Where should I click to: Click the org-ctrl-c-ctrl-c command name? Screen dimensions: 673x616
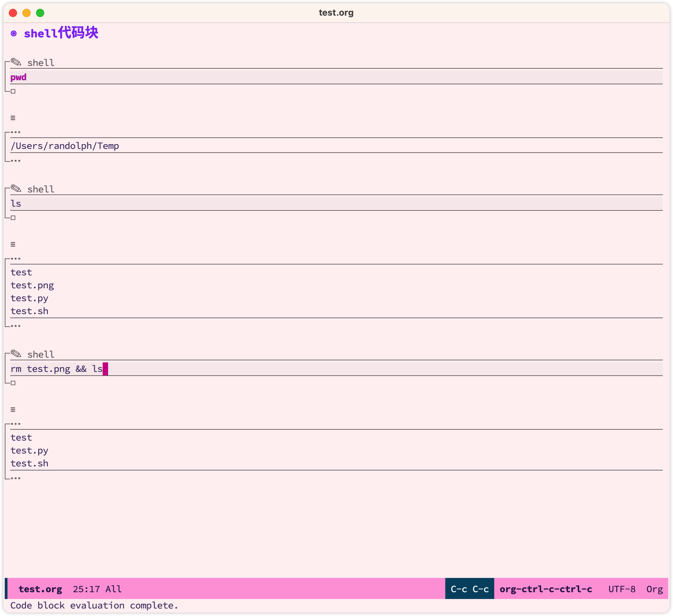pyautogui.click(x=546, y=589)
